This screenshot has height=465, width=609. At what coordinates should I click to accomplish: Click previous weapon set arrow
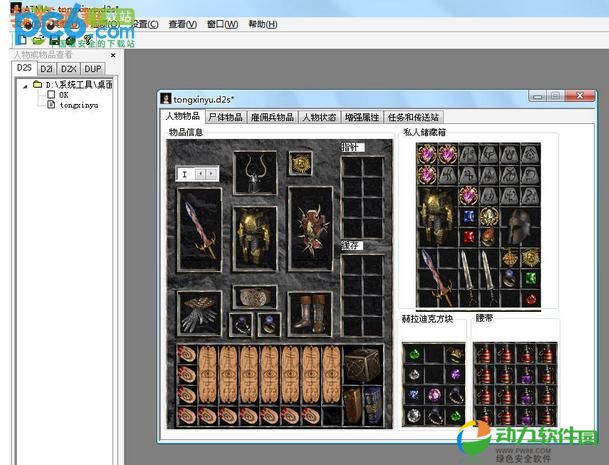point(200,174)
